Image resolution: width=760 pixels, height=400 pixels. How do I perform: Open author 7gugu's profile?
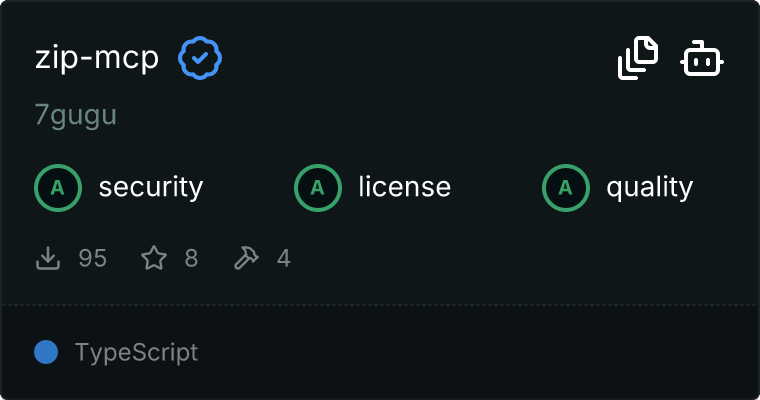tap(75, 115)
